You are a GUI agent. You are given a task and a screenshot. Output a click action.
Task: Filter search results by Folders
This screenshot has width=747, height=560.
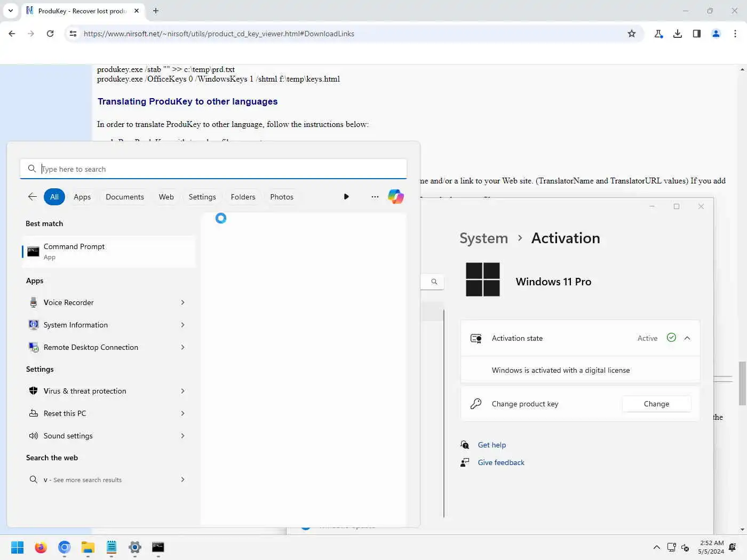(243, 197)
